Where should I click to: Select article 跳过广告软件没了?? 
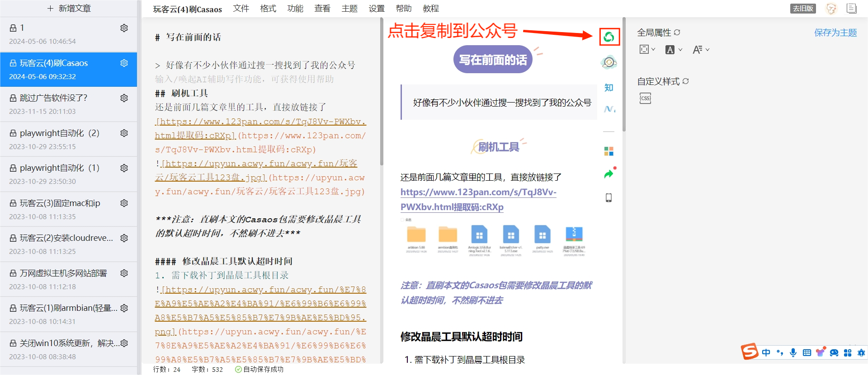coord(69,104)
